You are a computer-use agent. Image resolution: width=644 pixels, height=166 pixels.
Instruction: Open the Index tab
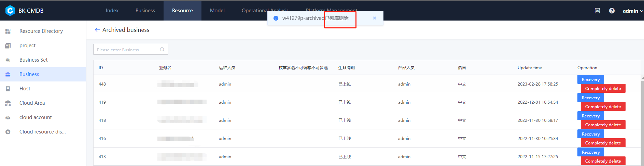click(x=112, y=11)
